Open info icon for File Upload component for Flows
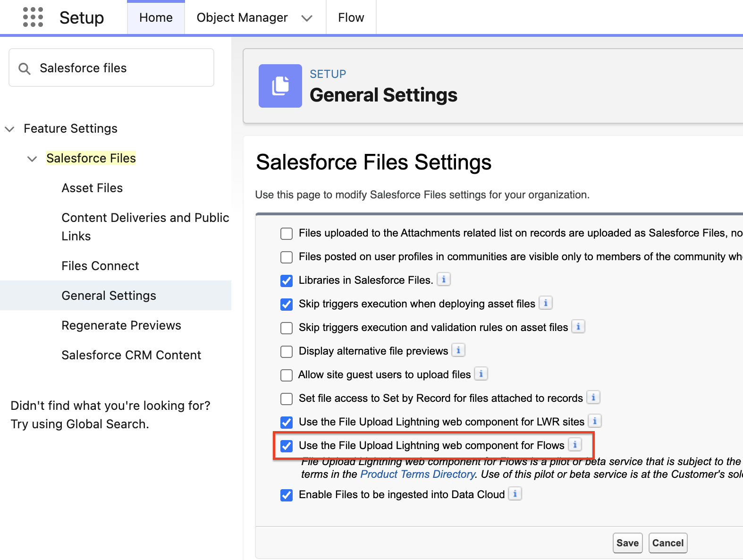This screenshot has height=560, width=743. (x=575, y=445)
